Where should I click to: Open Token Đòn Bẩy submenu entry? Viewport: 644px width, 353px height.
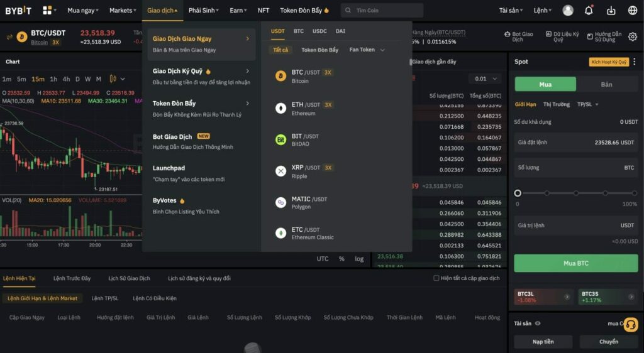(x=201, y=109)
